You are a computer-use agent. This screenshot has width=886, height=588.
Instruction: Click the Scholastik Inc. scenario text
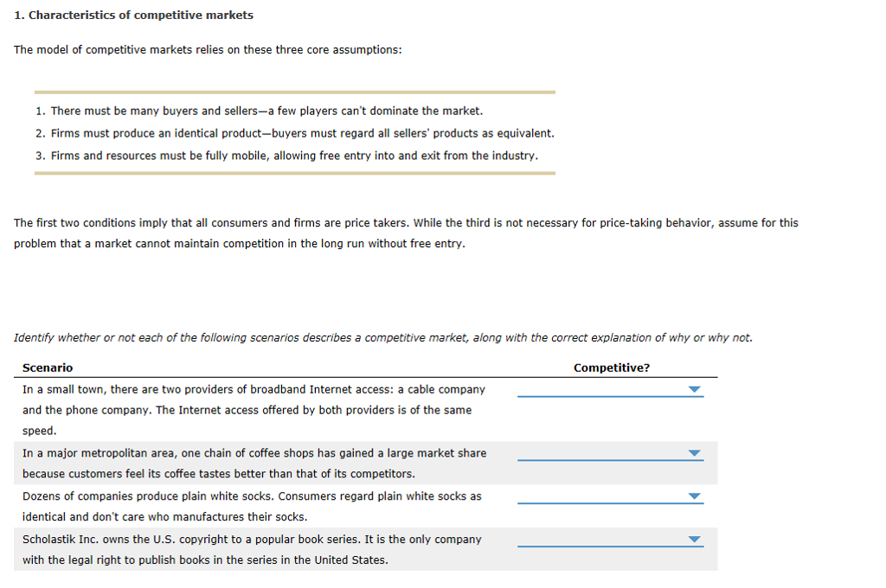260,549
